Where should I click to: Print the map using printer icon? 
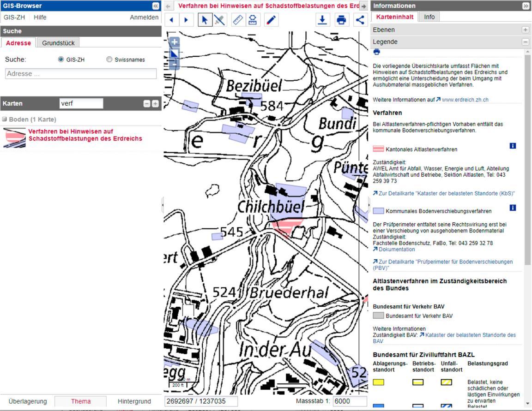click(341, 20)
